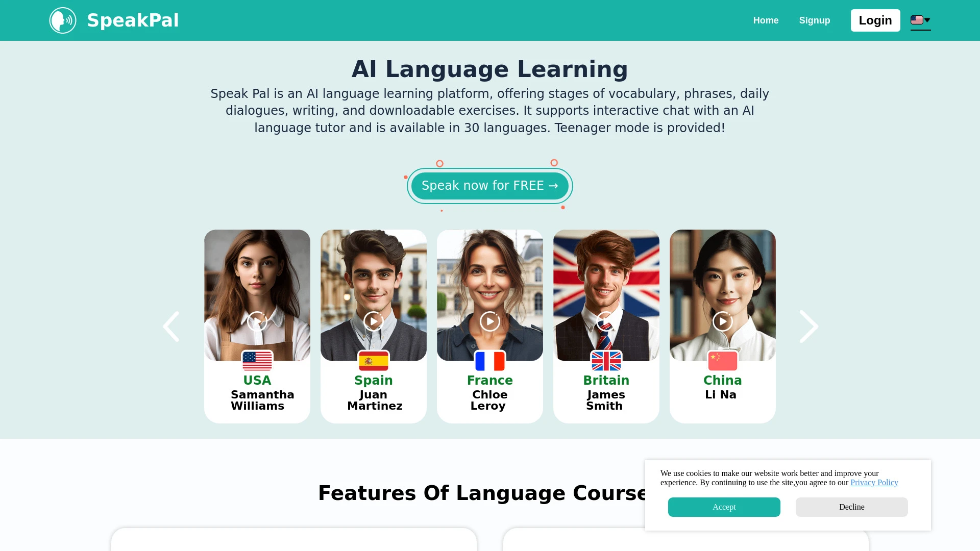Click the Login button in the header

pyautogui.click(x=875, y=20)
